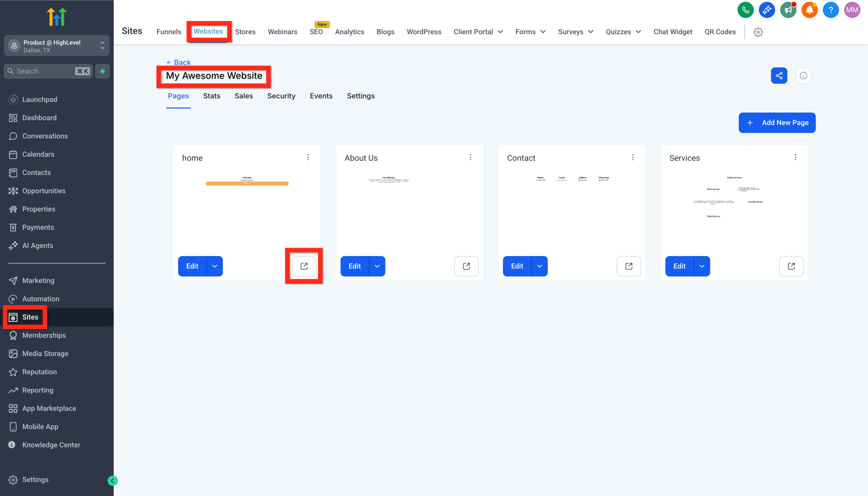Viewport: 868px width, 496px height.
Task: Select Opportunities from the left sidebar
Action: click(x=44, y=191)
